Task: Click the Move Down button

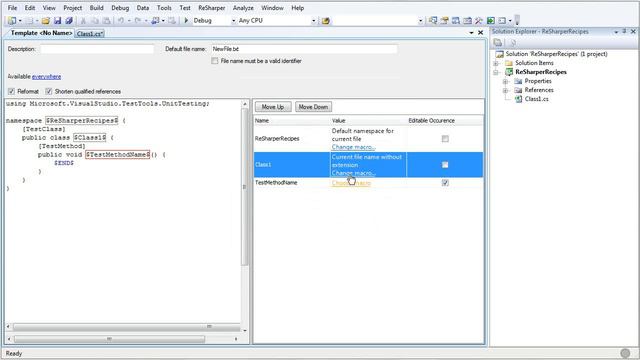Action: tap(313, 107)
